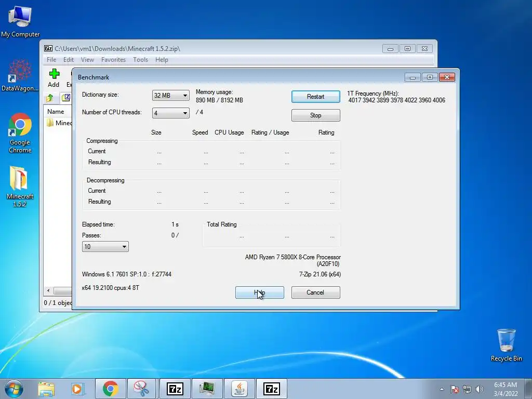The image size is (532, 399).
Task: Click the clock date in the taskbar
Action: tap(505, 389)
